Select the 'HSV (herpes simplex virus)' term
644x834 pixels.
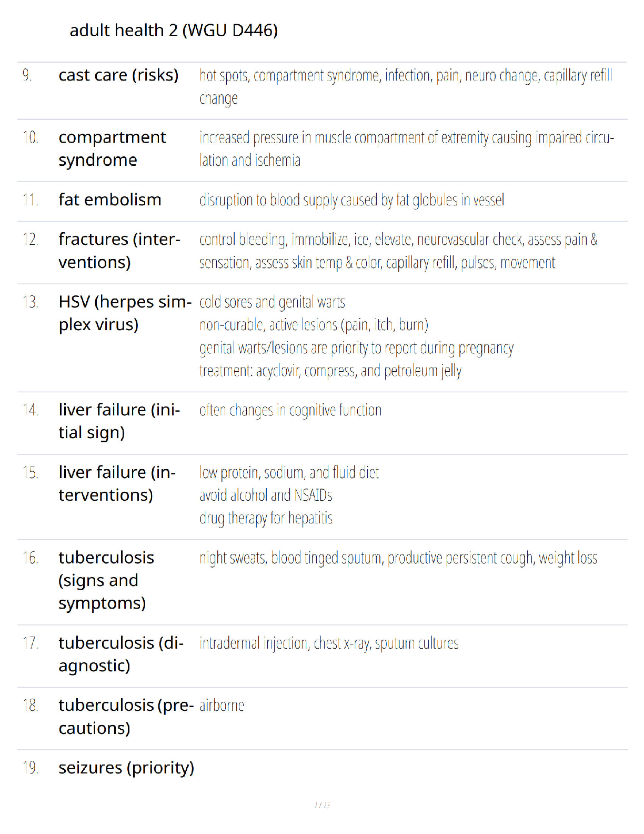pyautogui.click(x=125, y=313)
